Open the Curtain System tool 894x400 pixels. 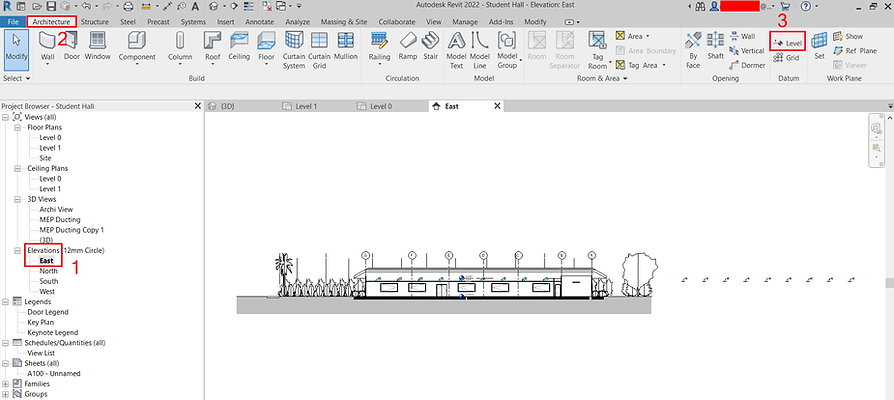click(x=294, y=50)
